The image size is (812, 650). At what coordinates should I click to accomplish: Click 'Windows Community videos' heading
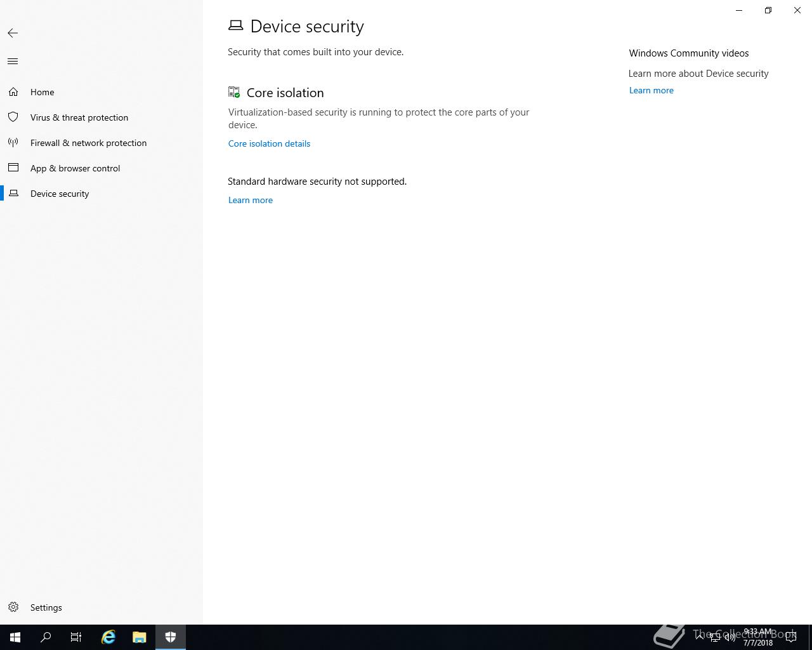coord(689,53)
